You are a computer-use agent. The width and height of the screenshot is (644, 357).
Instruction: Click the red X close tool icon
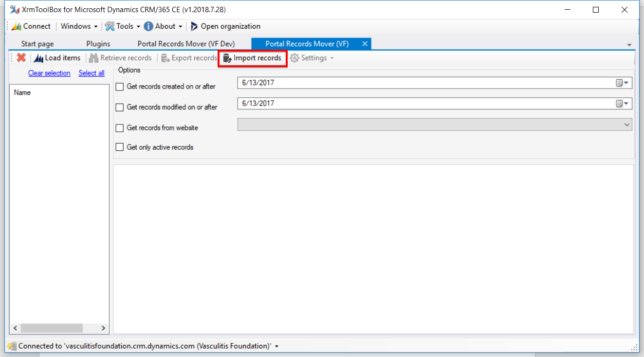coord(21,58)
